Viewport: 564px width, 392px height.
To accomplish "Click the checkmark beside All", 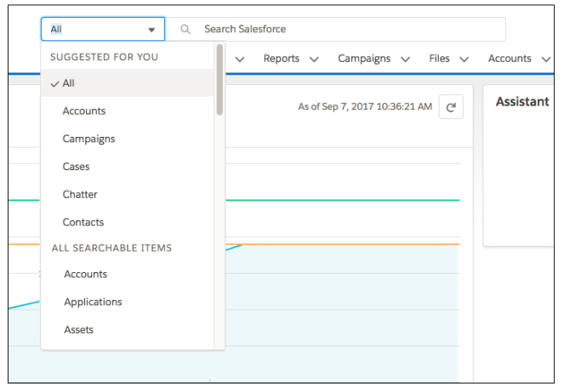I will click(54, 84).
